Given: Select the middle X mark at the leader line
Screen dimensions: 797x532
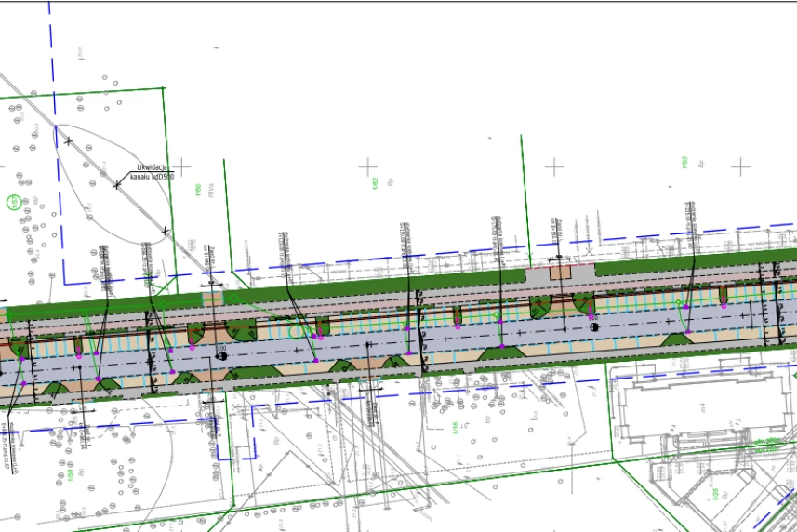Looking at the screenshot, I should [117, 185].
